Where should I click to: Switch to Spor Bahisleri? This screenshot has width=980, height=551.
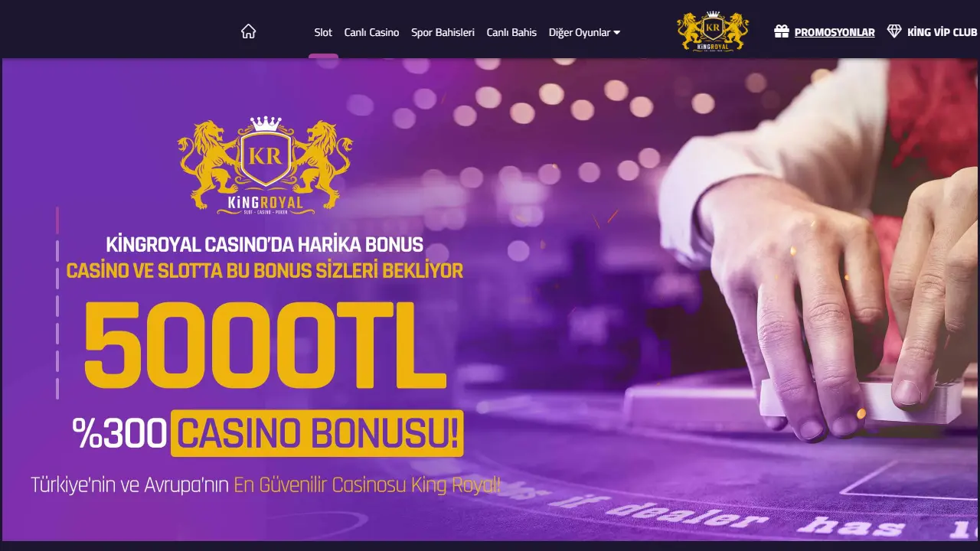443,32
